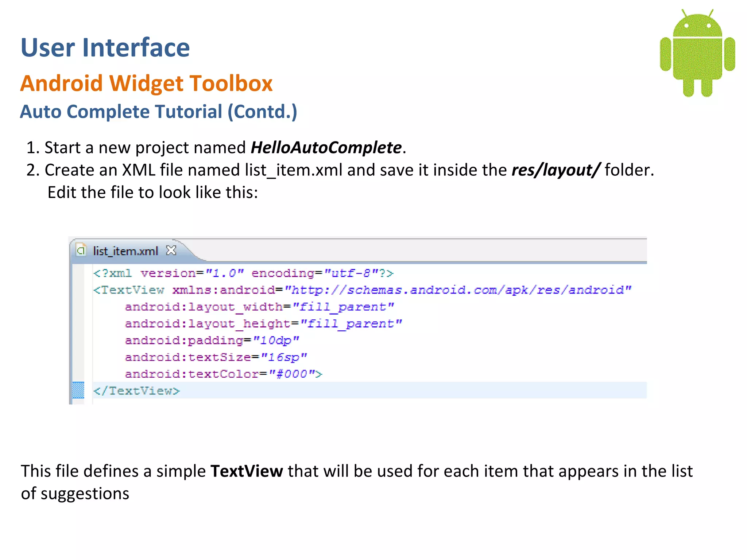Click the Android robot logo
747x560 pixels.
(x=697, y=53)
